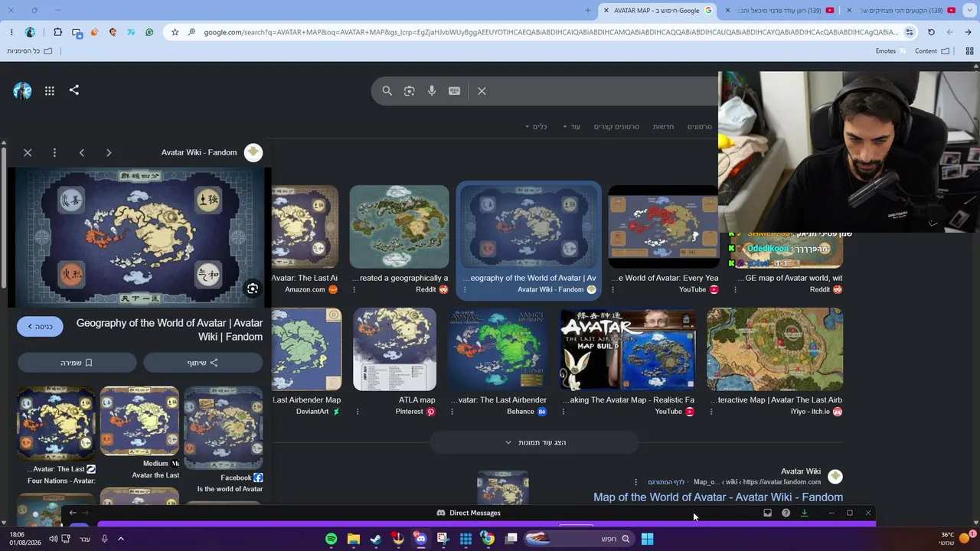Click the שיתוף share button
The image size is (980, 551).
(203, 363)
